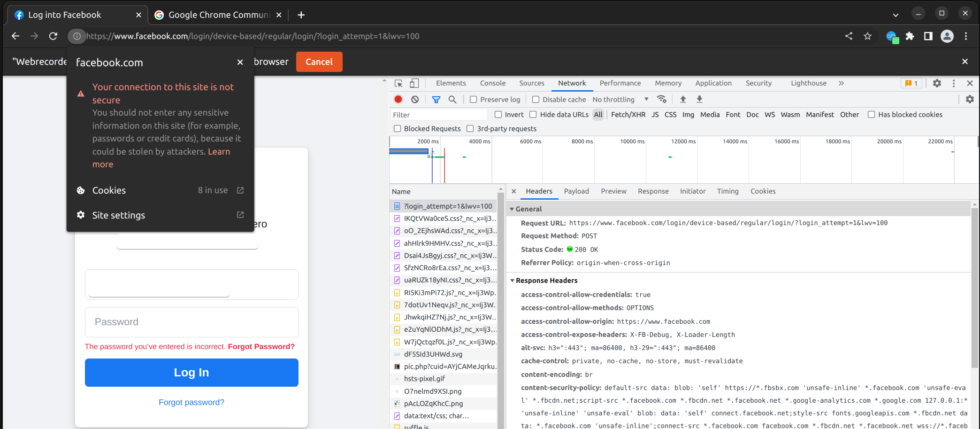Open DevTools three-dot customize menu

pyautogui.click(x=953, y=83)
